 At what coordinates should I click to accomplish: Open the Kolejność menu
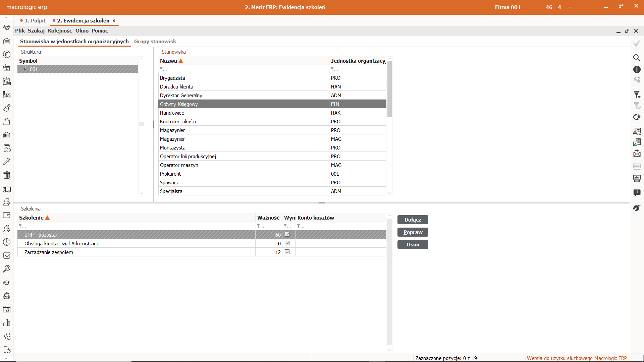[x=60, y=31]
